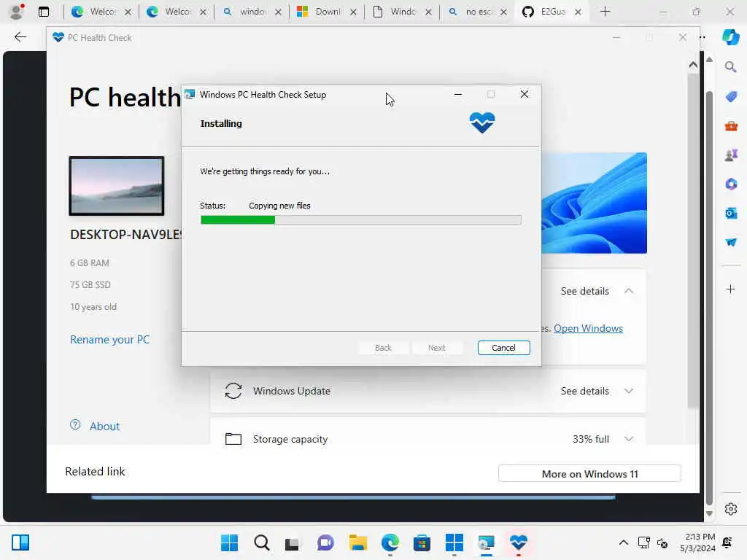The width and height of the screenshot is (747, 560).
Task: Open the browser profile avatar
Action: click(x=17, y=12)
